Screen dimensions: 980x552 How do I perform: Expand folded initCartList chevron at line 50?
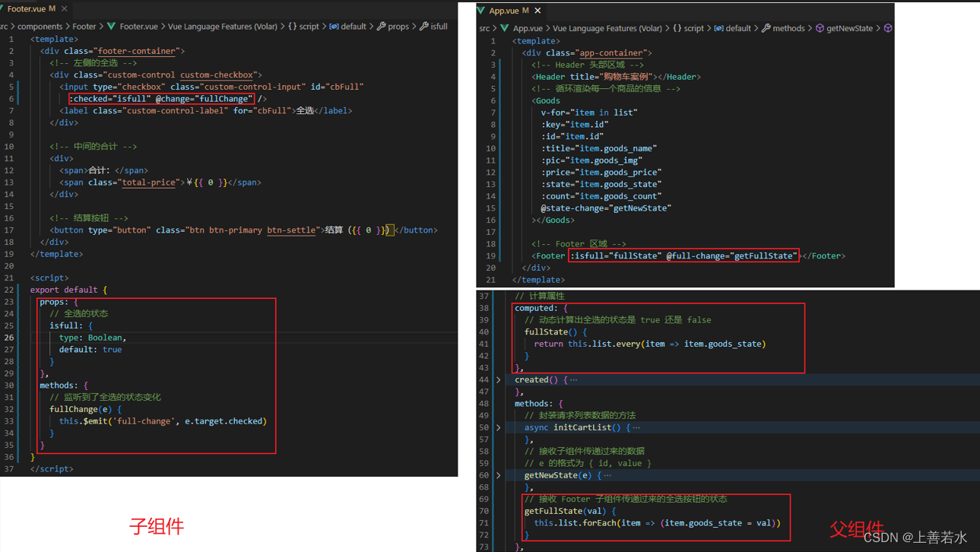coord(499,428)
